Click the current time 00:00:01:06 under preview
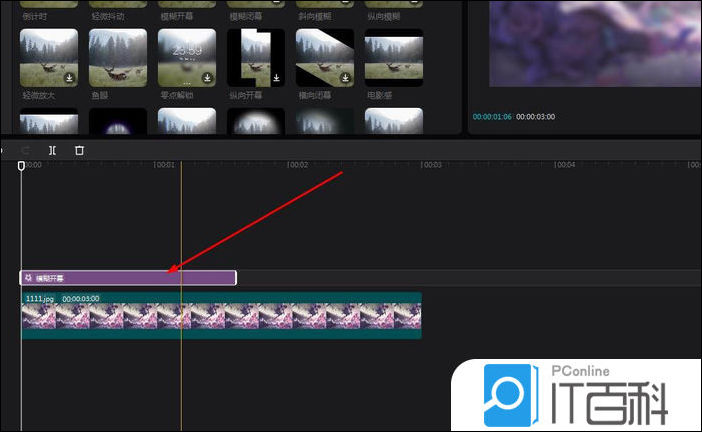 point(492,117)
